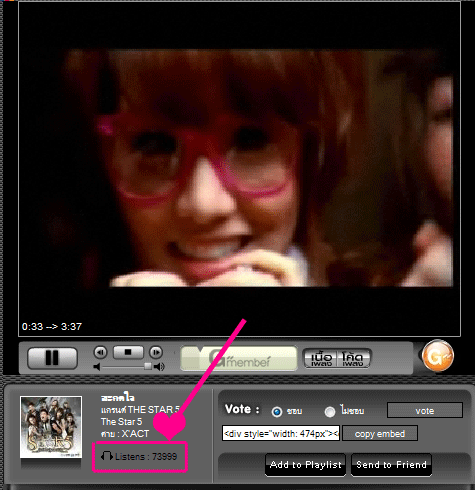This screenshot has height=490, width=475.
Task: Select the ชอบ (like) vote option
Action: tap(277, 412)
